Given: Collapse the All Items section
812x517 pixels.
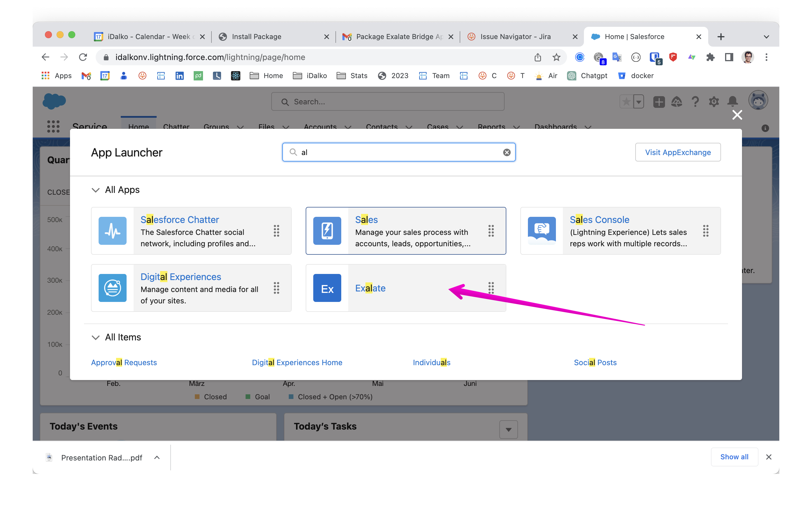Looking at the screenshot, I should (95, 337).
